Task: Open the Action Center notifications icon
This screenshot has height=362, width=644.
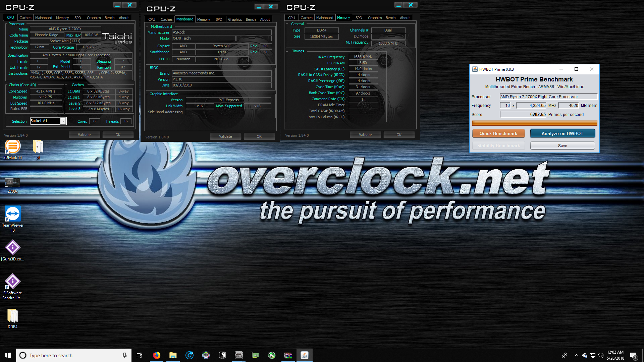Action: pos(634,355)
